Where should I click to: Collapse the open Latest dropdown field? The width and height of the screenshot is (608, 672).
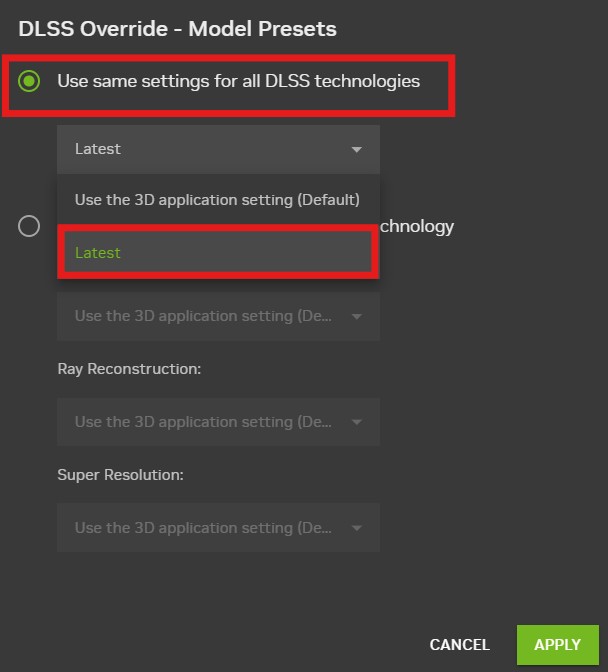217,149
